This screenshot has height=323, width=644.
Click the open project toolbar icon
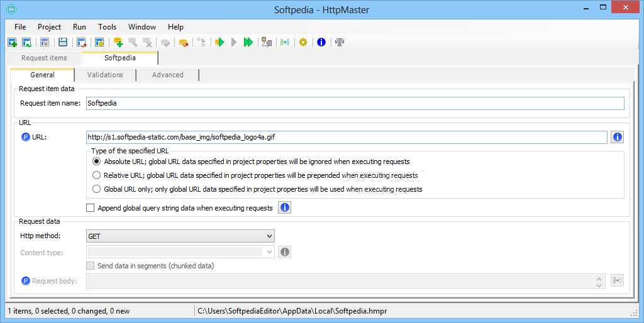[26, 42]
